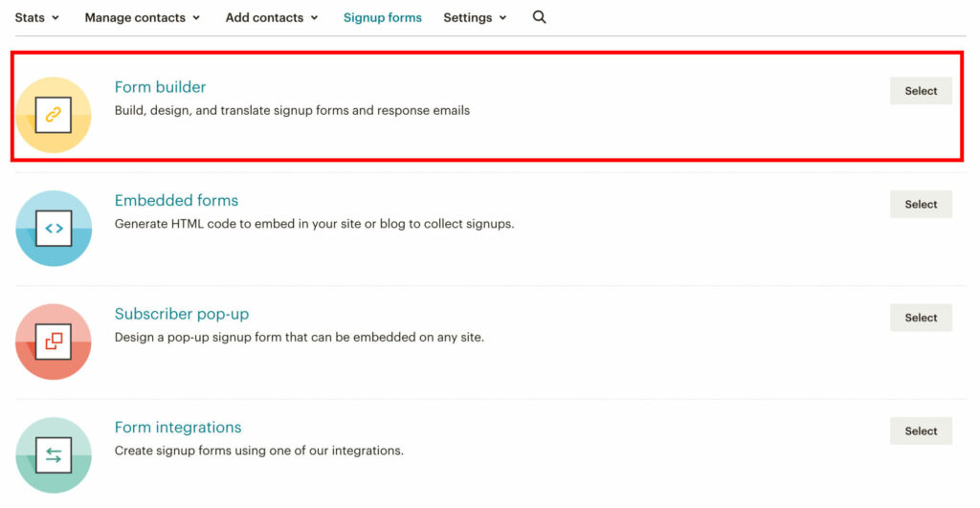
Task: Click the Embedded forms code icon
Action: point(54,229)
